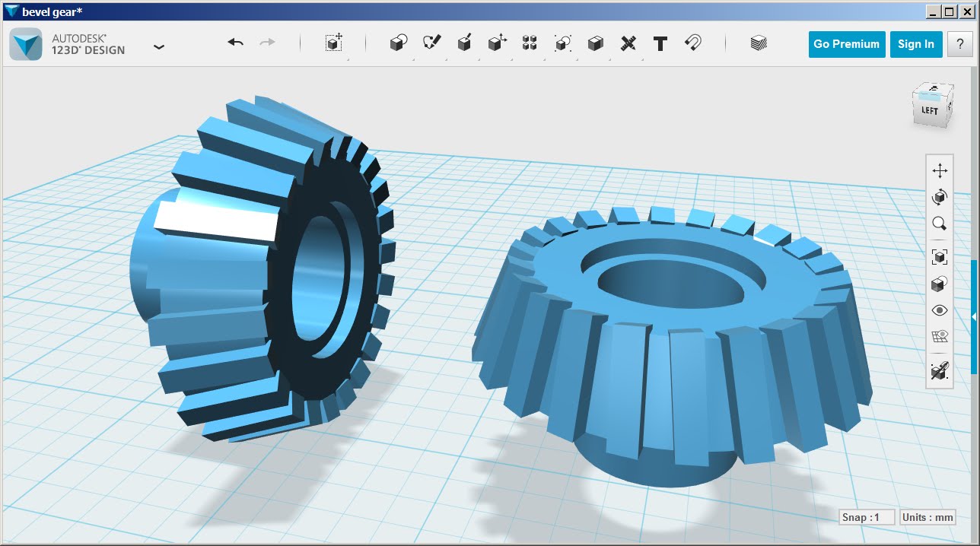The image size is (980, 546).
Task: Click the Undo arrow
Action: 236,43
